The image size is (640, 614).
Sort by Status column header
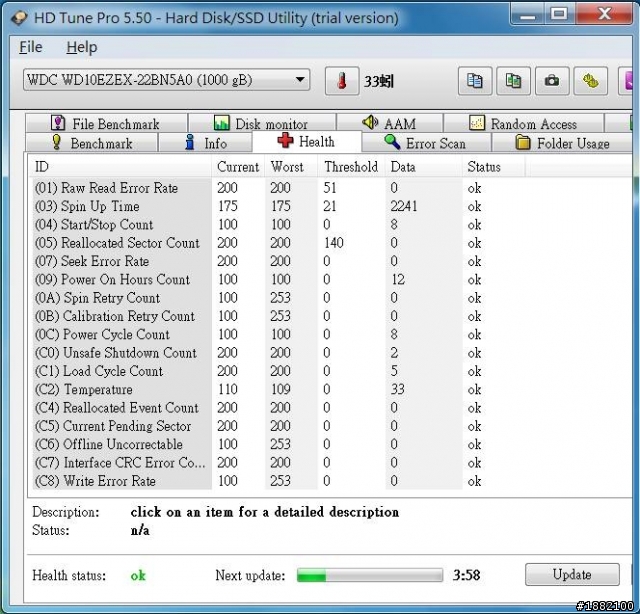(493, 167)
